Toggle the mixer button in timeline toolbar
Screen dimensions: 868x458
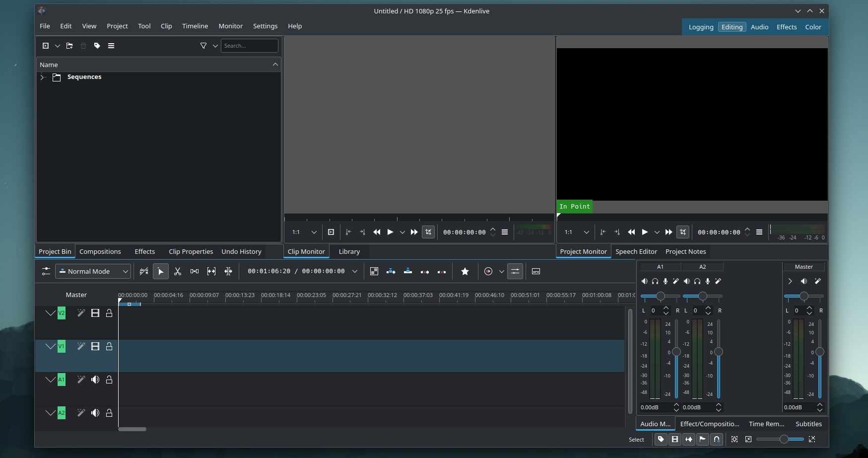[x=515, y=271]
